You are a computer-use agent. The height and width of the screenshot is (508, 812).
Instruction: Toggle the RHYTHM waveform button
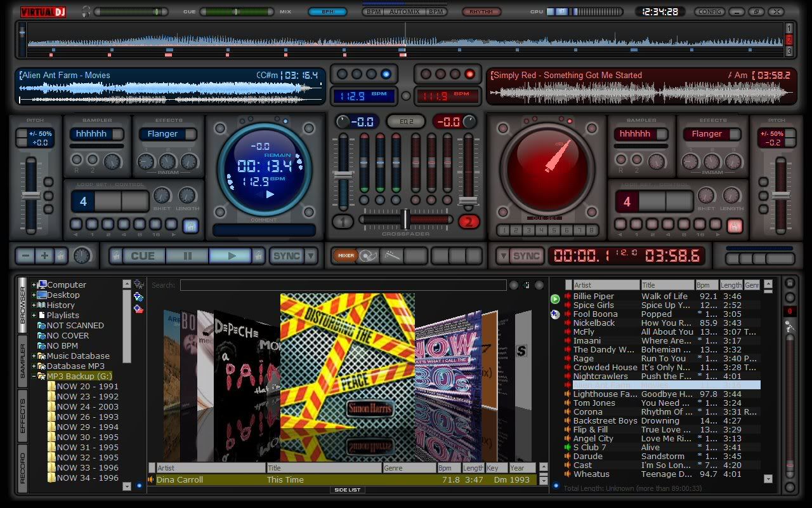pos(481,11)
